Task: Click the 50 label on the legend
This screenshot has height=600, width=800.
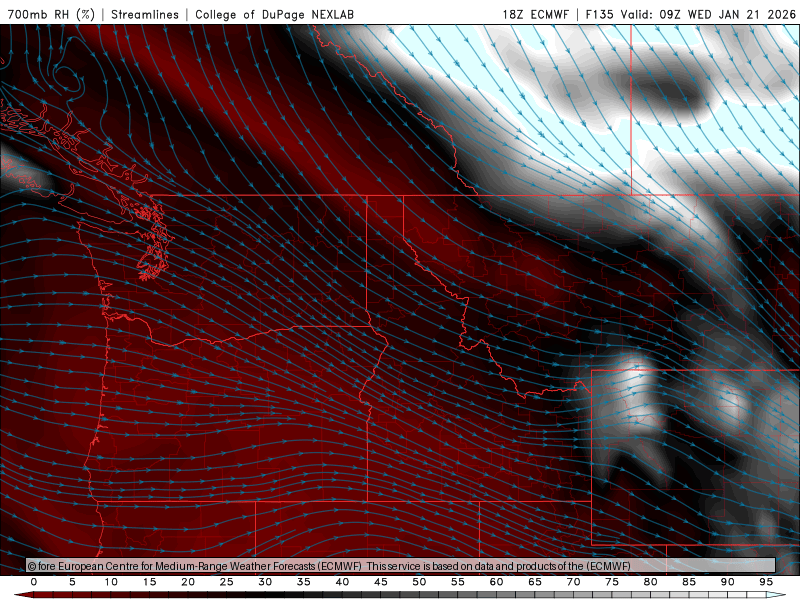Action: point(419,582)
